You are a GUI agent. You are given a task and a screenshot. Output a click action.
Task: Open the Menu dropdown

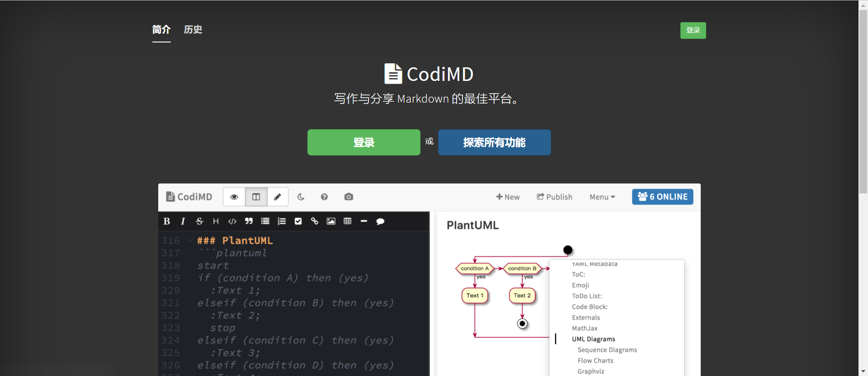click(x=602, y=197)
